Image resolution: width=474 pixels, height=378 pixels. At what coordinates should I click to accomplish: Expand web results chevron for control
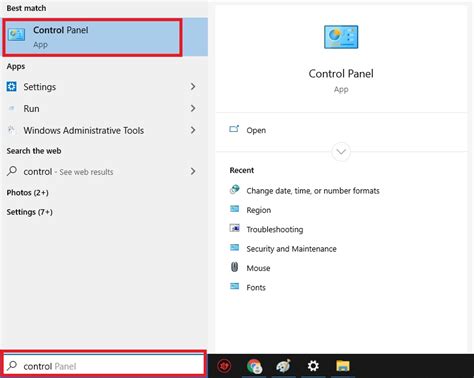coord(193,171)
